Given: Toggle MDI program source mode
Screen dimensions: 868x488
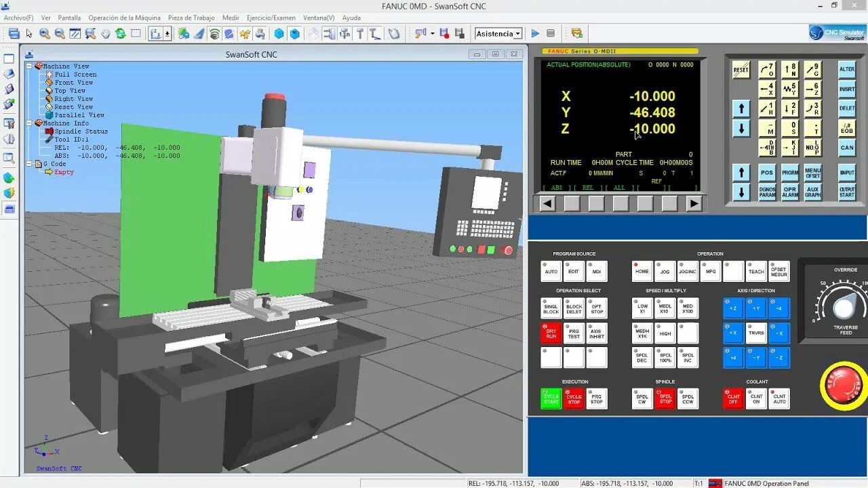Looking at the screenshot, I should click(597, 272).
